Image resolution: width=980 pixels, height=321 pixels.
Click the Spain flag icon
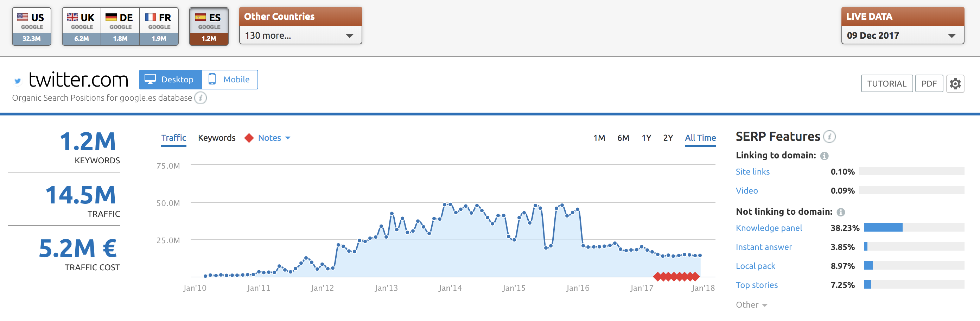201,17
